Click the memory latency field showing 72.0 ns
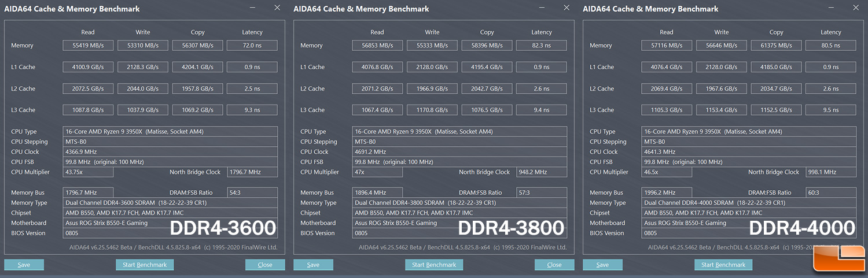 [252, 45]
